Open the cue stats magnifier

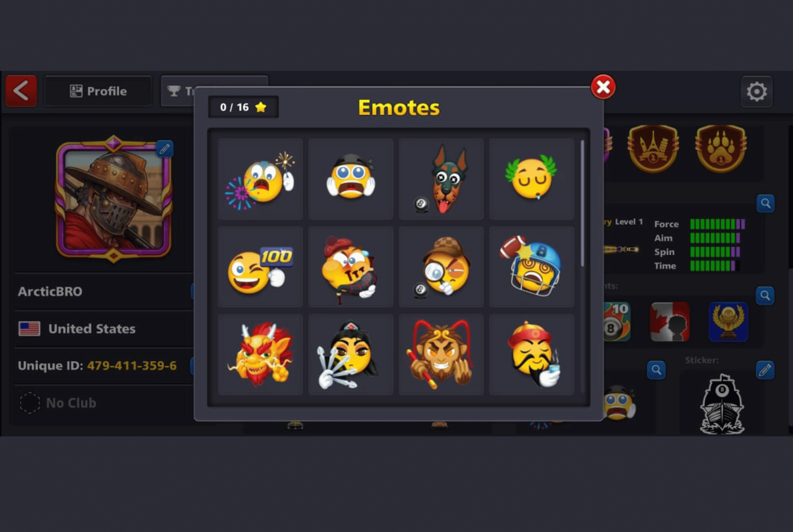pos(765,203)
